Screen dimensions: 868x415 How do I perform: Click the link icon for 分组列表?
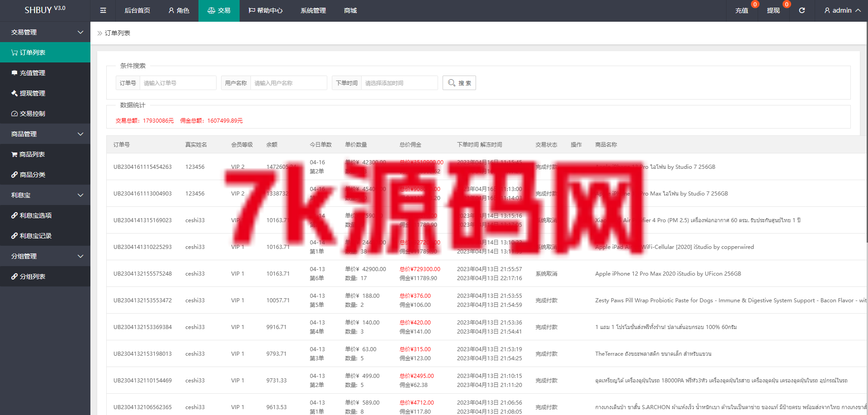click(x=14, y=277)
